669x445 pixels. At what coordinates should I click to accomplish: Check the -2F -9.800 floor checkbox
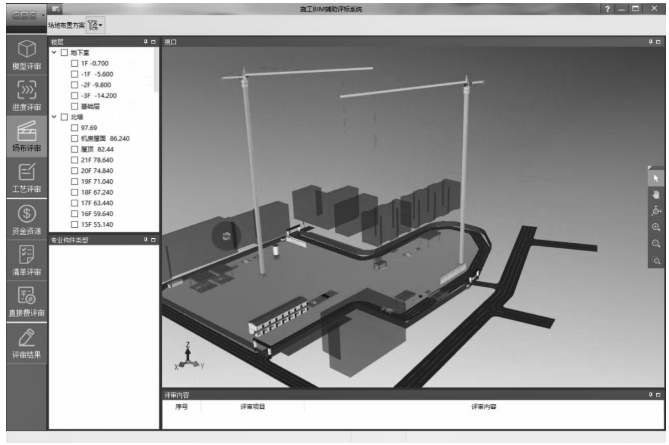point(75,84)
